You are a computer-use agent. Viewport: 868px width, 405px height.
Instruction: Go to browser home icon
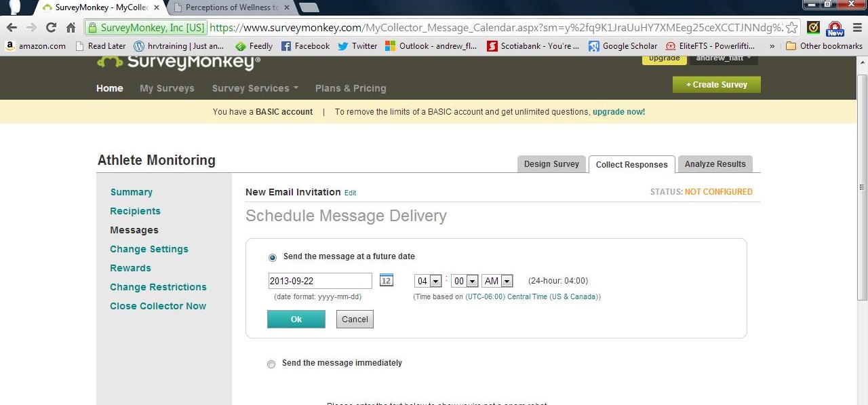[71, 28]
